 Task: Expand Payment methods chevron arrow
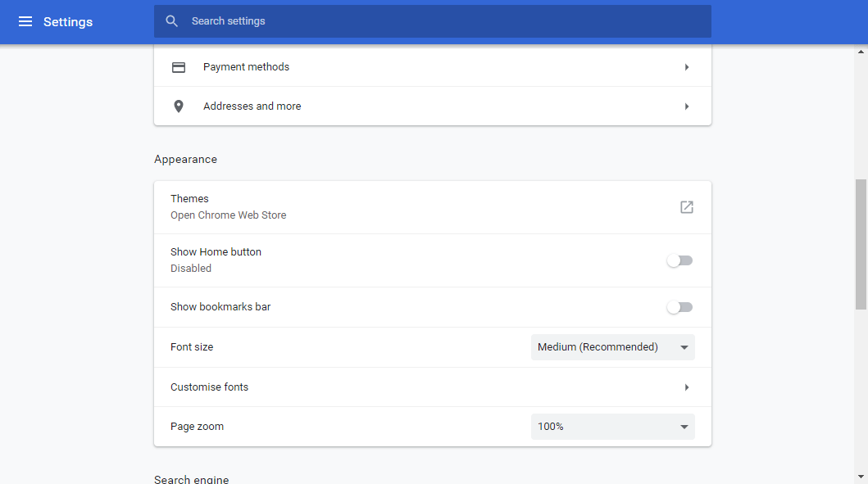[686, 67]
